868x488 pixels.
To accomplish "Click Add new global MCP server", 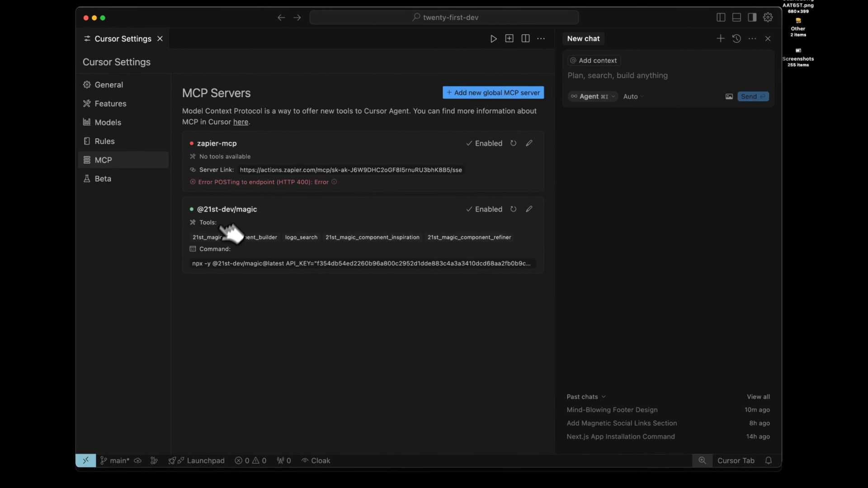I will [x=493, y=93].
